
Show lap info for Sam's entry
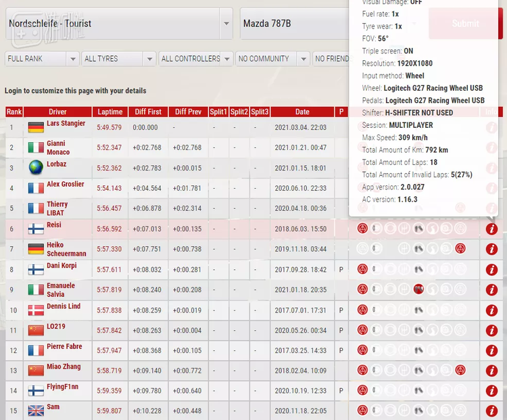click(x=491, y=411)
